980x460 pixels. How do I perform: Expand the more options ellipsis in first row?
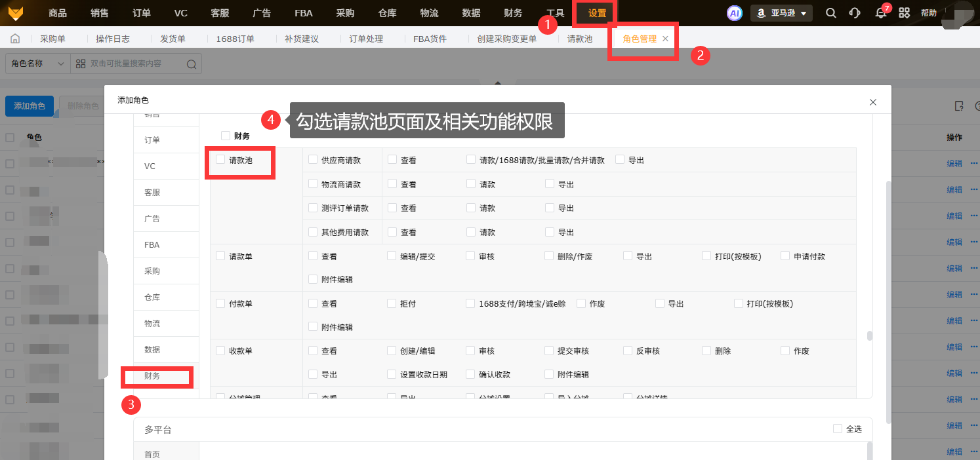(x=974, y=164)
